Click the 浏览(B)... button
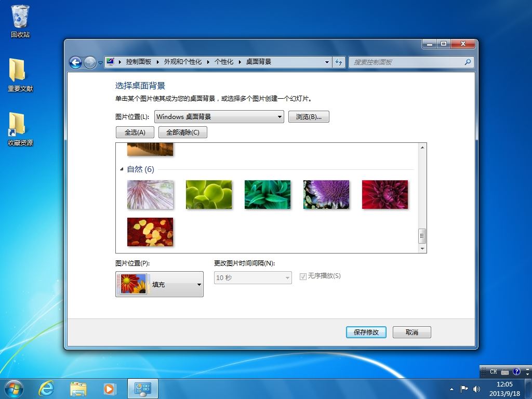This screenshot has width=532, height=399. tap(309, 117)
